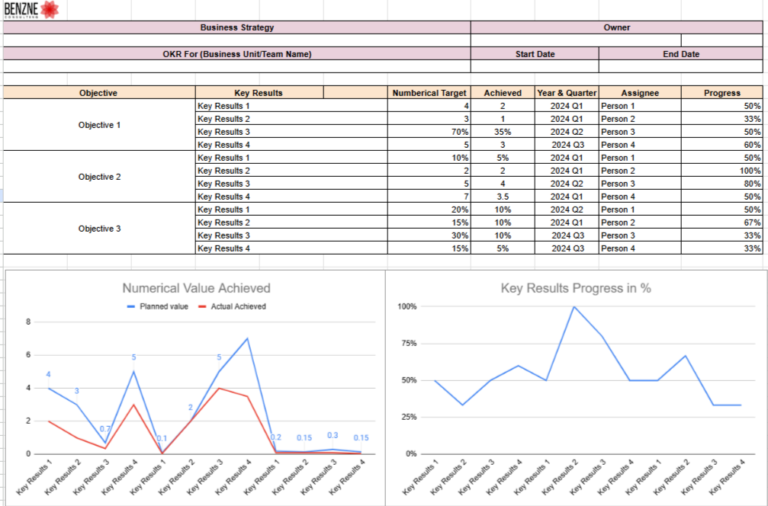The width and height of the screenshot is (768, 506).
Task: Select the merged Objective 3 cell
Action: [x=99, y=229]
